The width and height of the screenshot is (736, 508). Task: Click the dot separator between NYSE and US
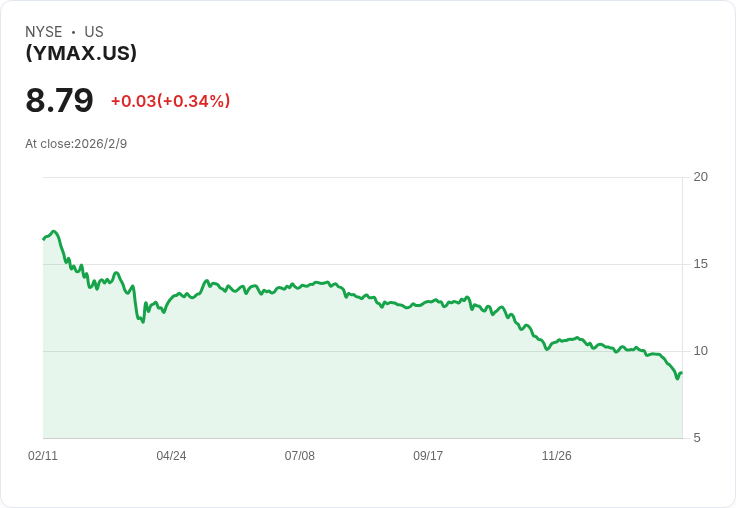click(73, 32)
